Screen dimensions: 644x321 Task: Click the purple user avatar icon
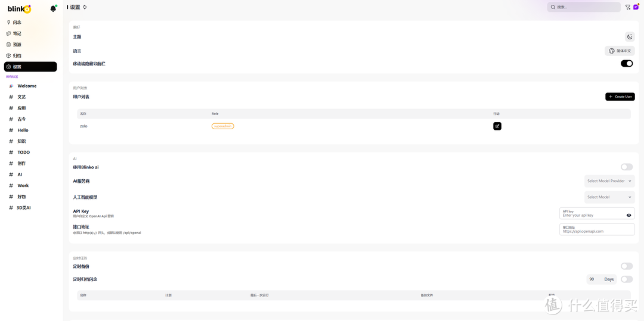[636, 7]
